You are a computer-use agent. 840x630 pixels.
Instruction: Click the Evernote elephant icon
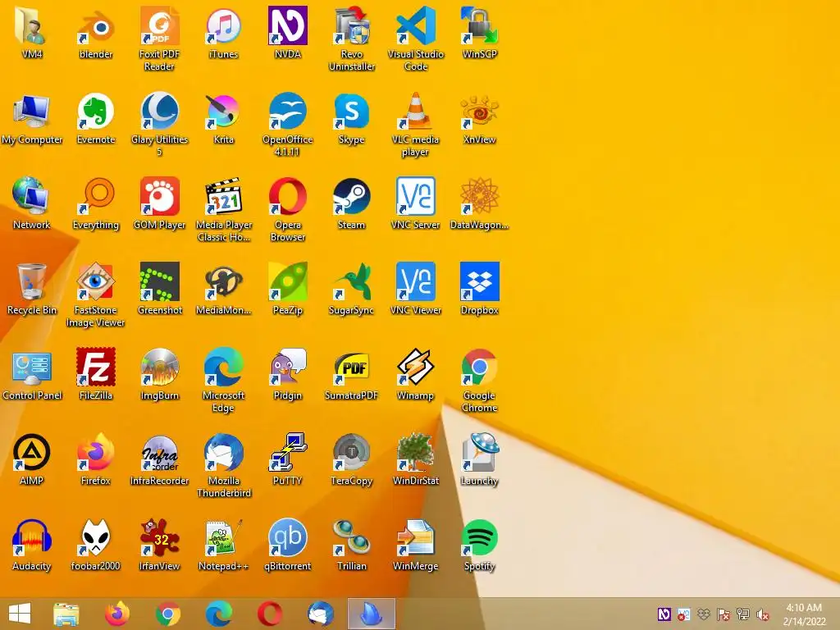coord(96,111)
